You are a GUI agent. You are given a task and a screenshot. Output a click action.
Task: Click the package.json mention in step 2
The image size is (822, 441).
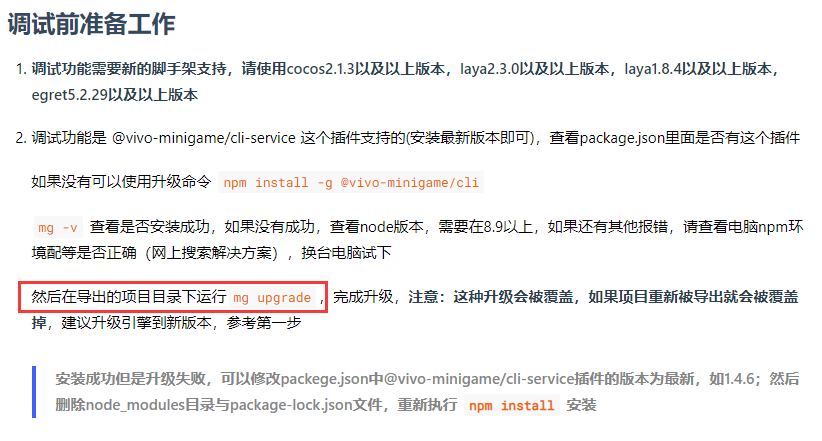point(622,138)
